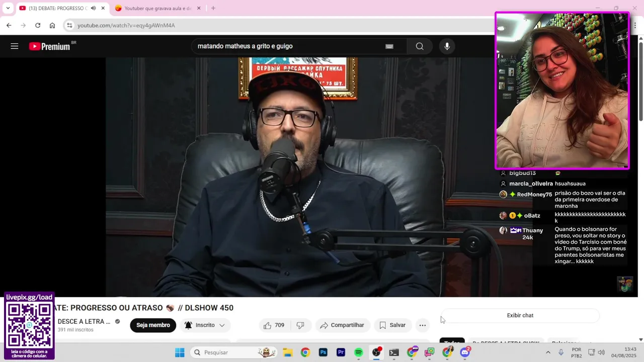Click Exibir chat to show chat

coord(520,315)
